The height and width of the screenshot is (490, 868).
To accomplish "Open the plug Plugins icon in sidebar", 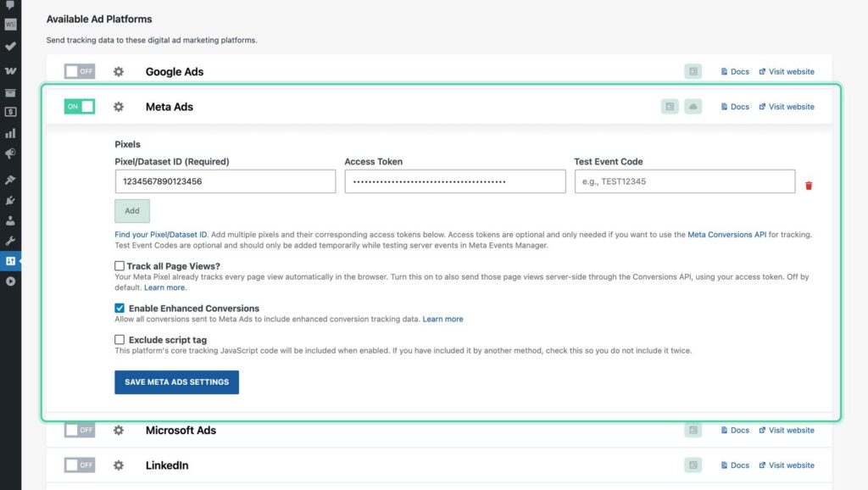I will 10,200.
